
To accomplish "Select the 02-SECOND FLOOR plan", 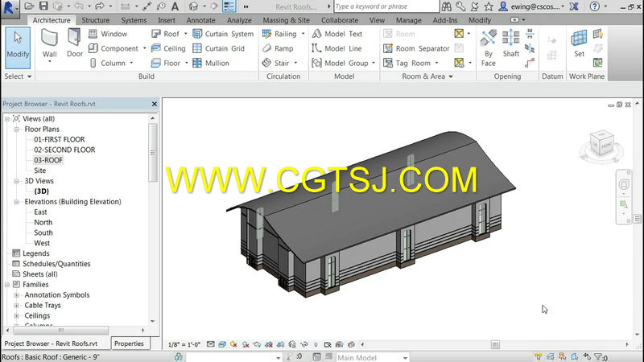I will pos(64,150).
